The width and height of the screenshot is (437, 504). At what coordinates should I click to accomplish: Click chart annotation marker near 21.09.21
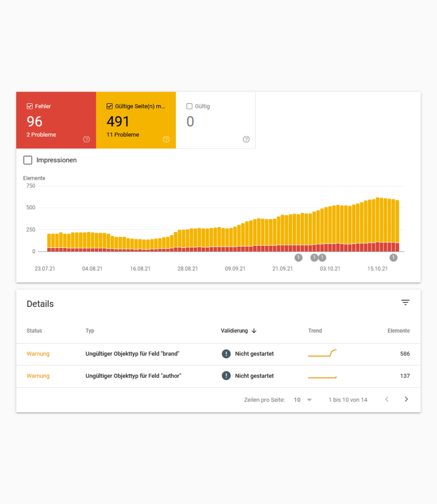(x=298, y=258)
